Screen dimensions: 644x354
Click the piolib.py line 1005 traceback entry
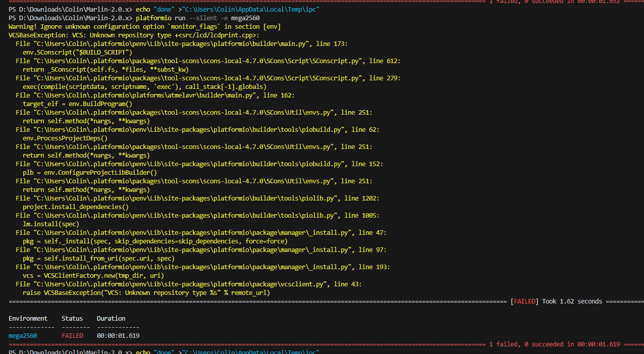click(x=197, y=215)
